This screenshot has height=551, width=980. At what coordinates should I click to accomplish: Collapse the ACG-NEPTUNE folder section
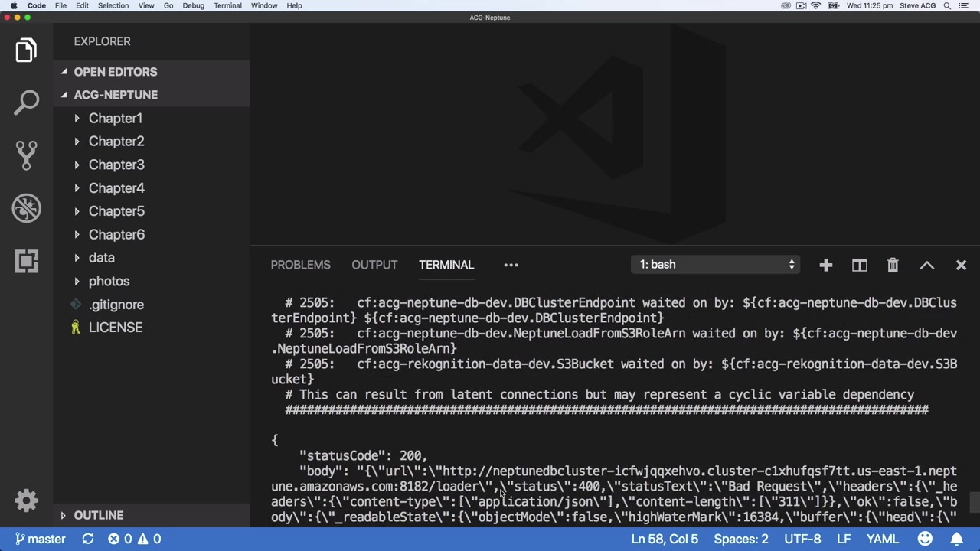point(151,95)
